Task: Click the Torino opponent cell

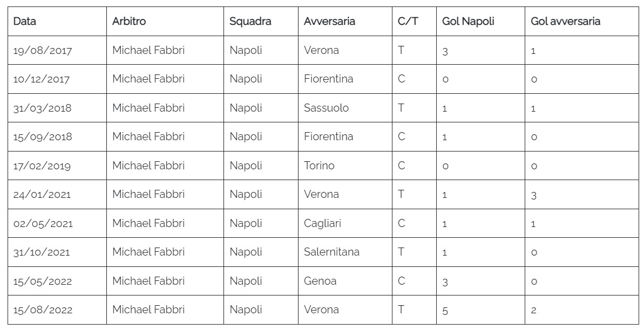Action: (319, 166)
